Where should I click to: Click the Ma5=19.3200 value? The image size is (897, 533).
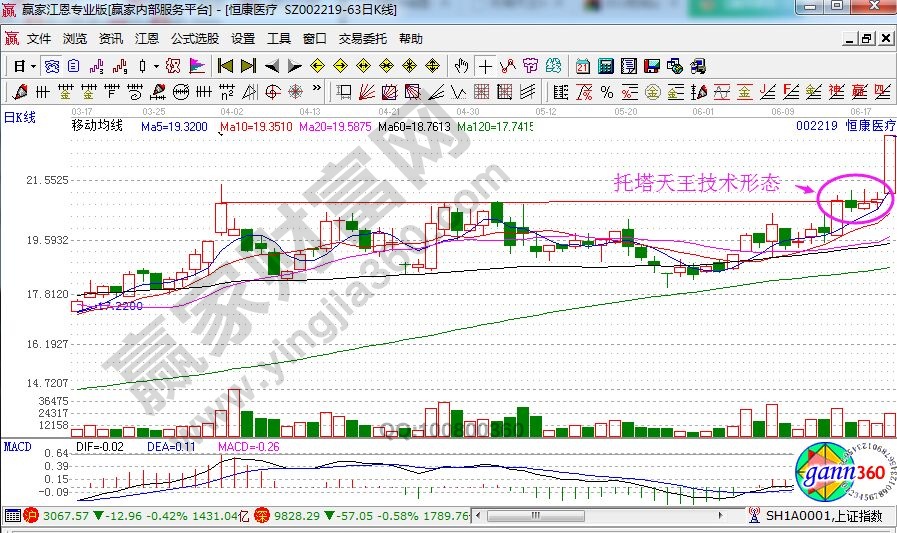pyautogui.click(x=174, y=126)
